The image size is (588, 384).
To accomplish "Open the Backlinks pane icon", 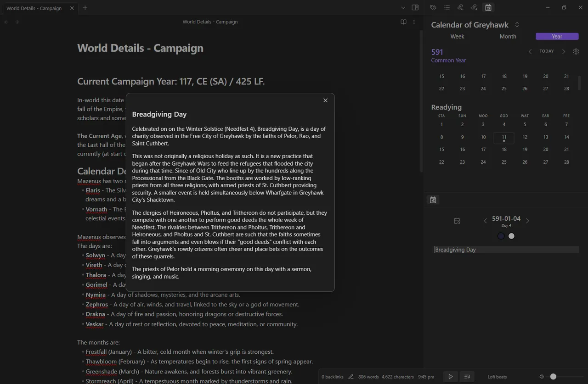I will (x=460, y=7).
